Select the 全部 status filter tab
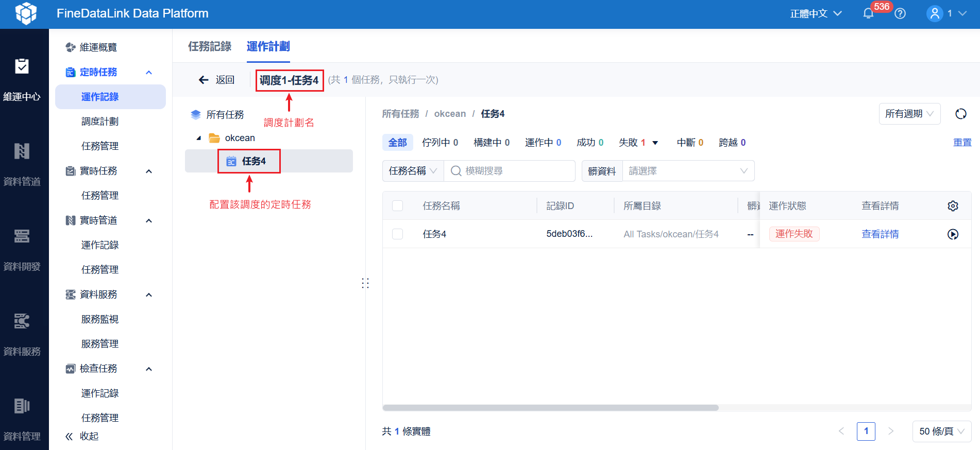The height and width of the screenshot is (450, 980). point(397,143)
